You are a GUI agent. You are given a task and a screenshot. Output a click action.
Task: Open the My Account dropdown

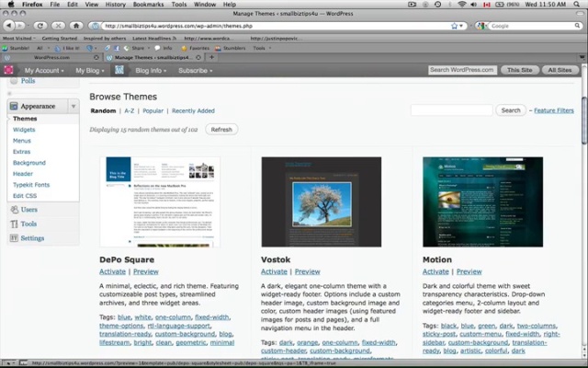[44, 70]
